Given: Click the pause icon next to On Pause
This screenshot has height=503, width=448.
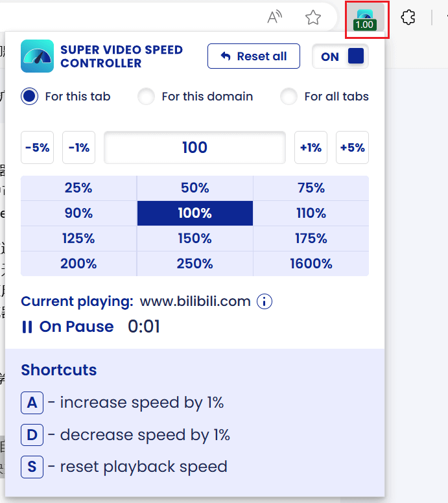Looking at the screenshot, I should (27, 327).
